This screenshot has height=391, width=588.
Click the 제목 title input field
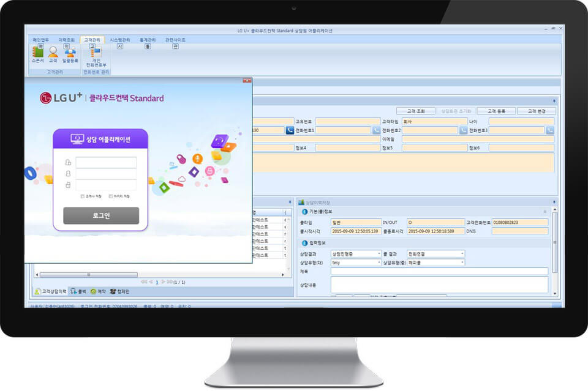(x=439, y=272)
